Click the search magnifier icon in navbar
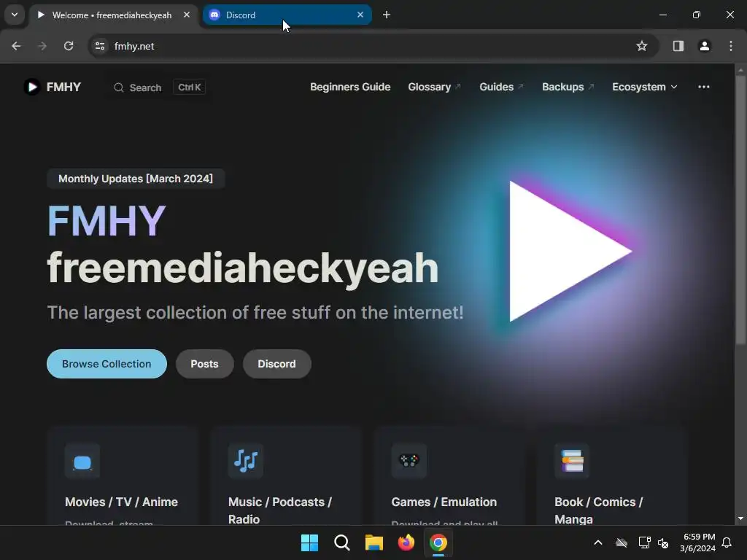Image resolution: width=747 pixels, height=560 pixels. [x=119, y=87]
